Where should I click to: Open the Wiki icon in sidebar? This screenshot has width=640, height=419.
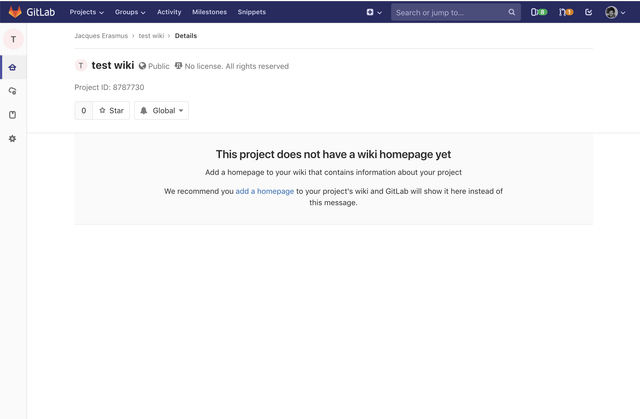tap(13, 115)
